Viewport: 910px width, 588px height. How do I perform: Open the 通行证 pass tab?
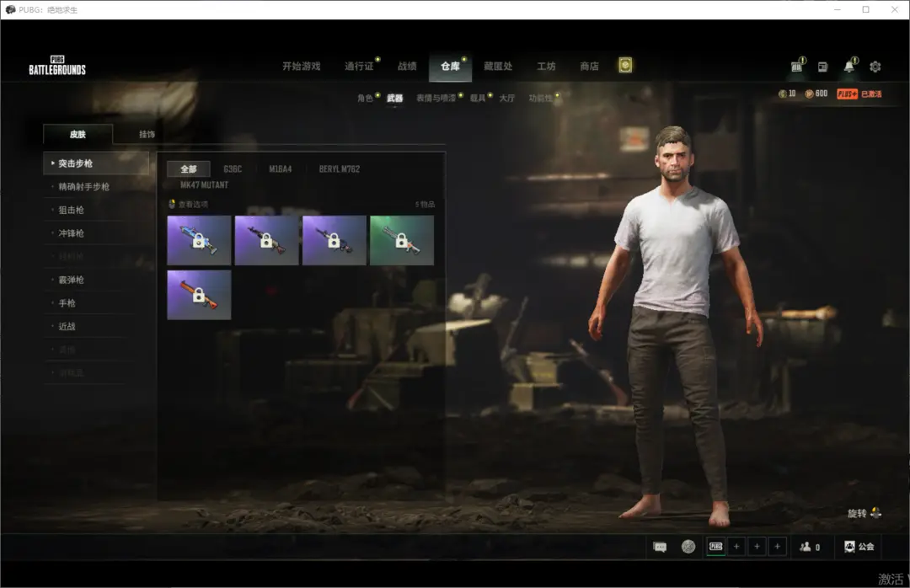coord(359,67)
